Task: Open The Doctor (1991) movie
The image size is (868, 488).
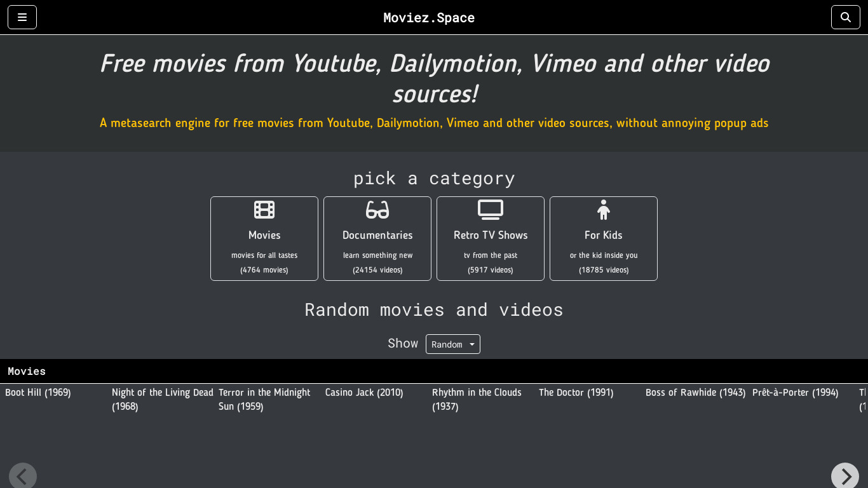Action: pyautogui.click(x=576, y=393)
